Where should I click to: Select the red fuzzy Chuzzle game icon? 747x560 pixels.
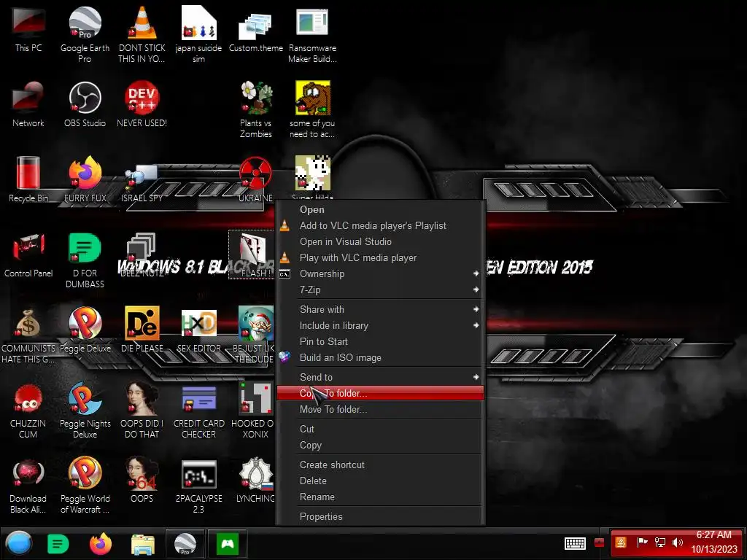coord(28,411)
